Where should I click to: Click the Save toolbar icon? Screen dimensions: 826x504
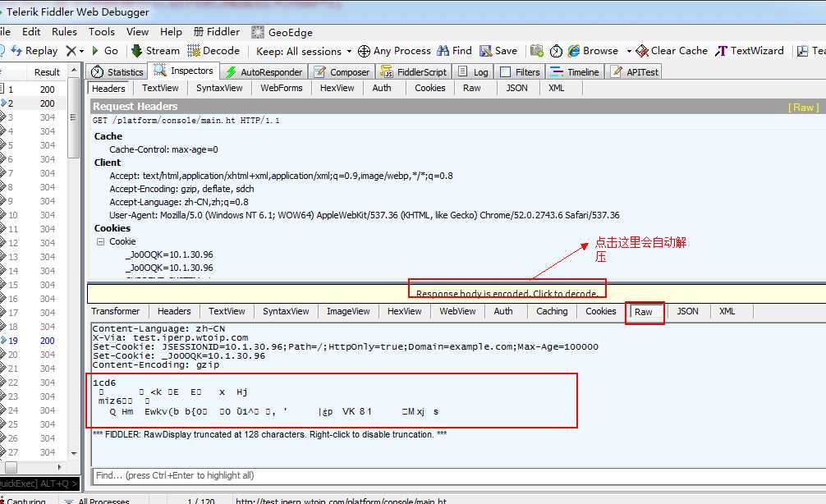485,51
